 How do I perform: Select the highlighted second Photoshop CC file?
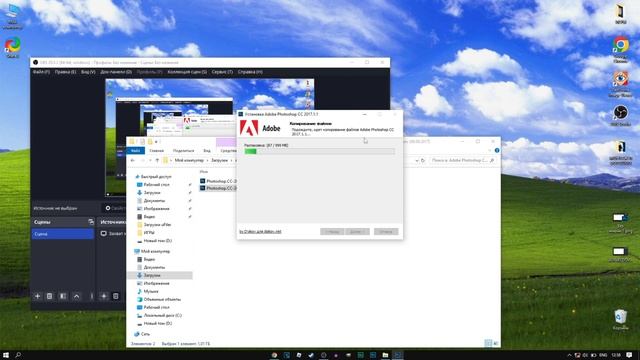click(x=218, y=188)
